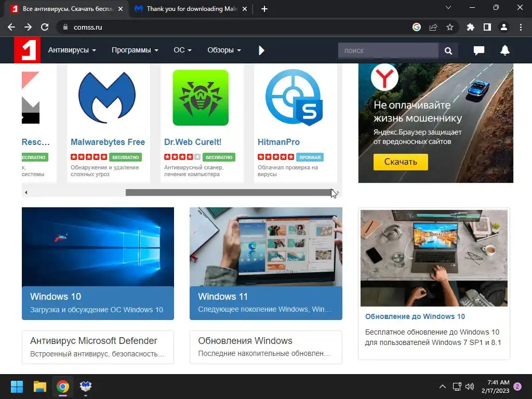This screenshot has width=532, height=399.
Task: Click the play arrow icon in the navbar
Action: (x=261, y=50)
